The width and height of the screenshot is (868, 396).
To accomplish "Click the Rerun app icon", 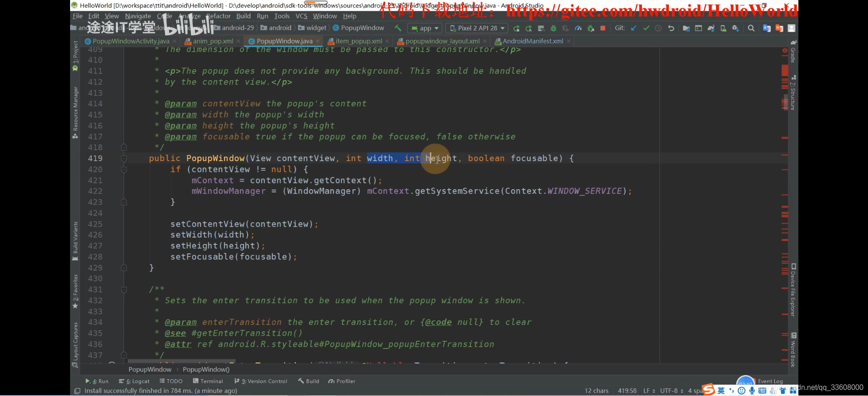I will [516, 28].
